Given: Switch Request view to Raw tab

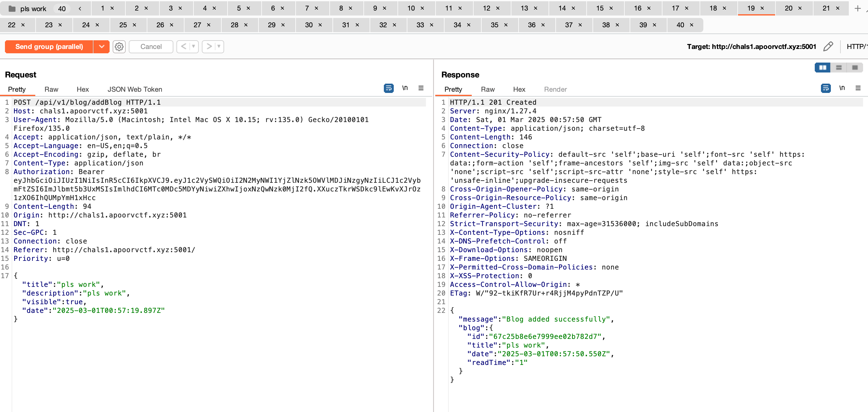Looking at the screenshot, I should [x=51, y=89].
